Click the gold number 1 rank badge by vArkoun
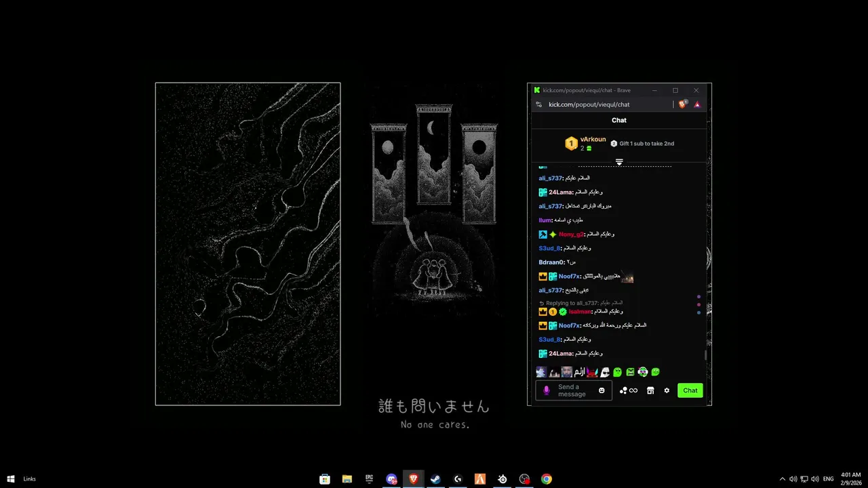 pyautogui.click(x=571, y=144)
